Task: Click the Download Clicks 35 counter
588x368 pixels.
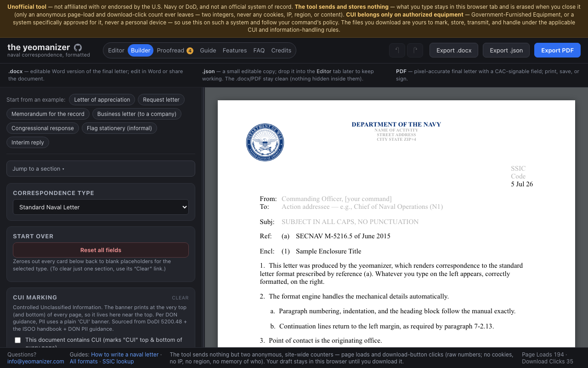Action: click(548, 362)
